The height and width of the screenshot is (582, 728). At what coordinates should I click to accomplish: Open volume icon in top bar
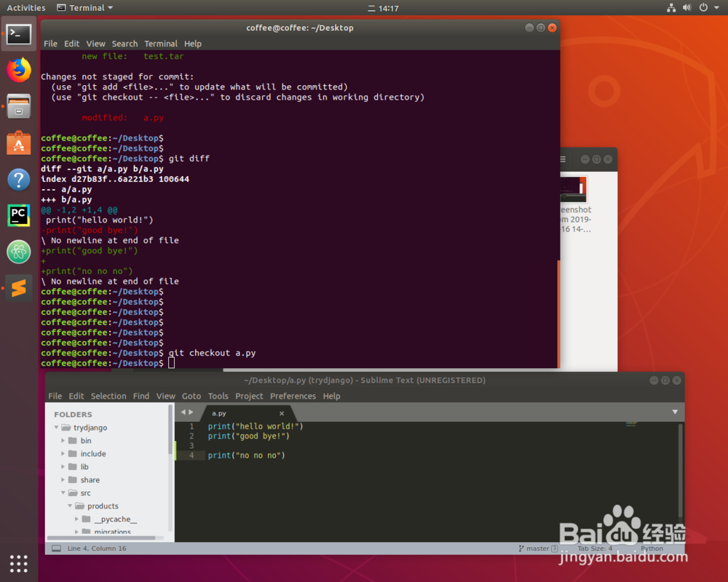pos(687,7)
